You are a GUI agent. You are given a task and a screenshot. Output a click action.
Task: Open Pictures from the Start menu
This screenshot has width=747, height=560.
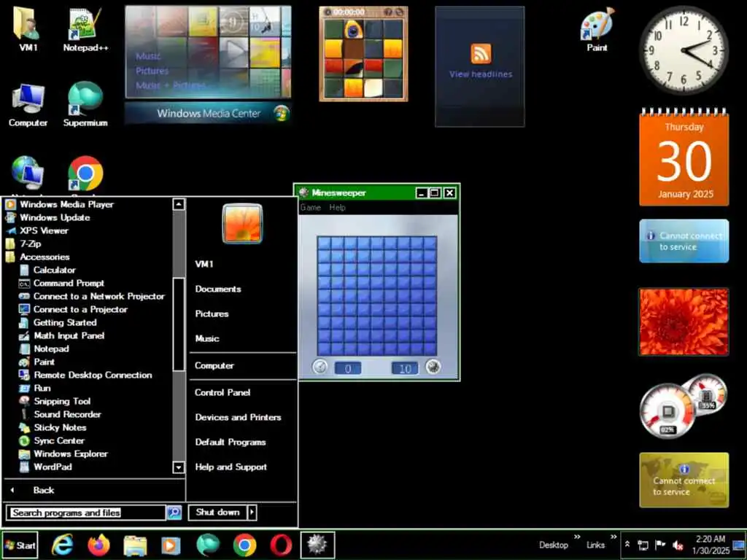point(212,314)
